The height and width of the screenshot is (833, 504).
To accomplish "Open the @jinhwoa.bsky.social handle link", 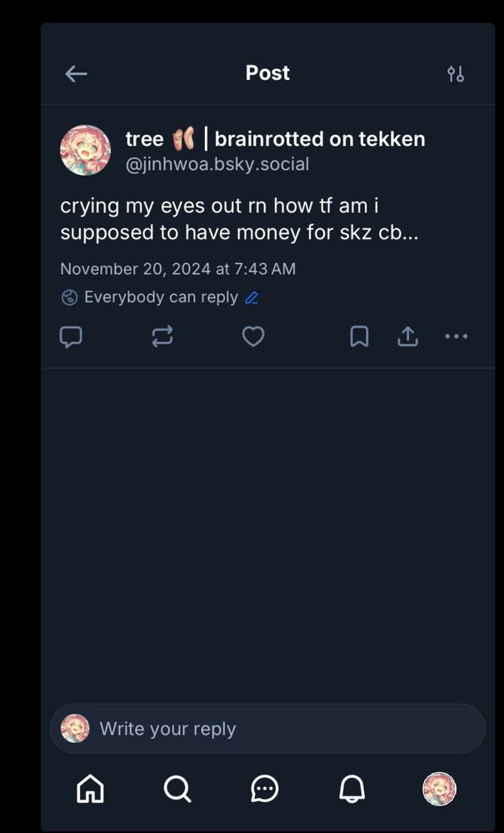I will click(x=217, y=164).
